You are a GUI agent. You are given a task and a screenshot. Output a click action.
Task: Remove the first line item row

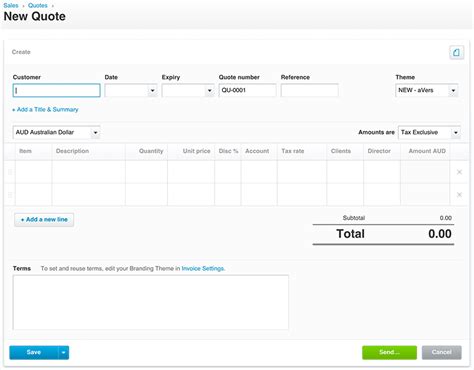pyautogui.click(x=459, y=172)
